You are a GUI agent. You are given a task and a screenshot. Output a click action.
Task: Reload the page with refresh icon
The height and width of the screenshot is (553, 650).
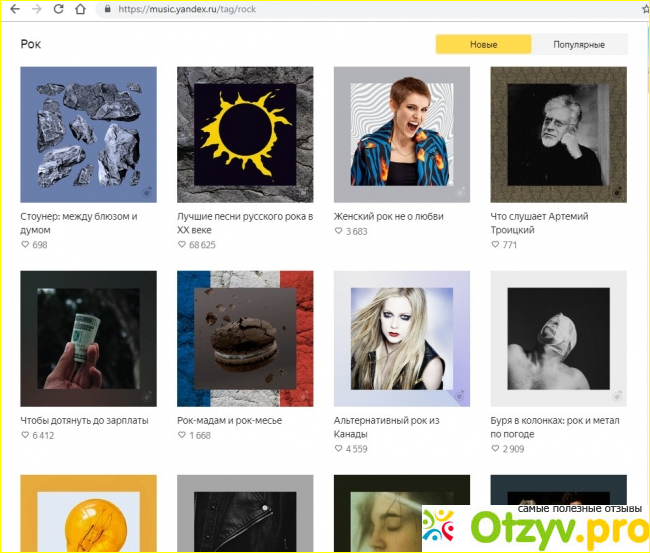pyautogui.click(x=58, y=9)
